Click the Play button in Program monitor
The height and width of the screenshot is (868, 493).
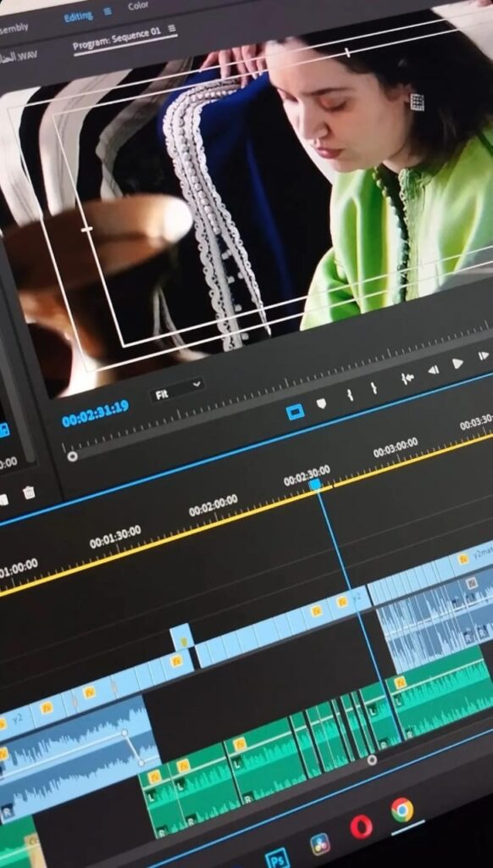tap(457, 364)
